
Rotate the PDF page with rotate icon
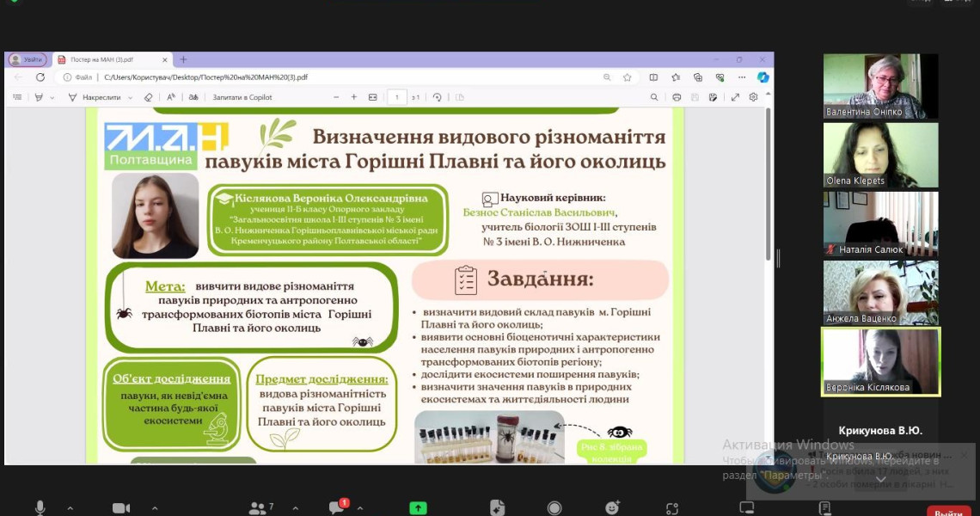[x=437, y=97]
